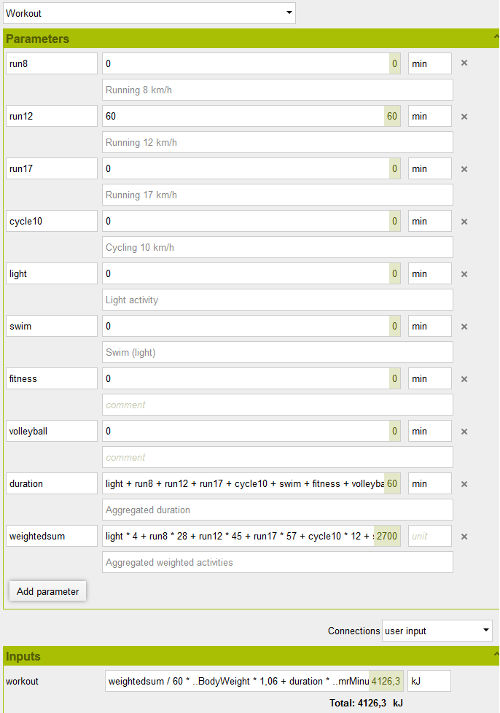
Task: Remove the run17 parameter via X icon
Action: pos(464,169)
